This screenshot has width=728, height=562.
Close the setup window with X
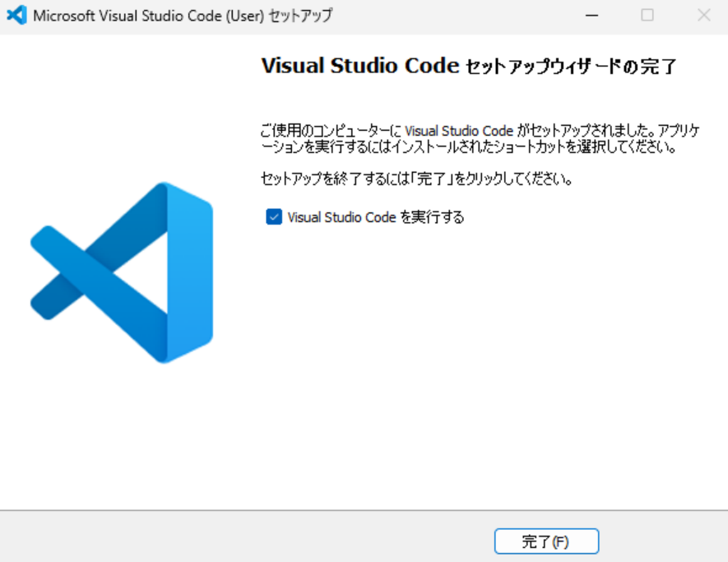coord(703,16)
